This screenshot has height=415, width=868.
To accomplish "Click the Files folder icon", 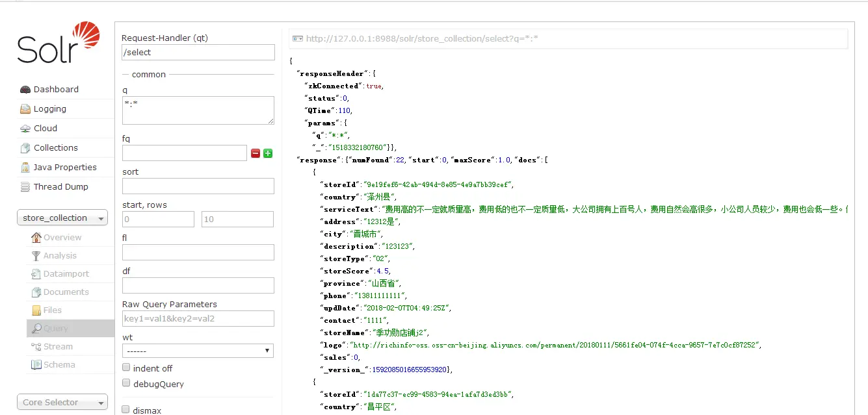I will [x=36, y=310].
